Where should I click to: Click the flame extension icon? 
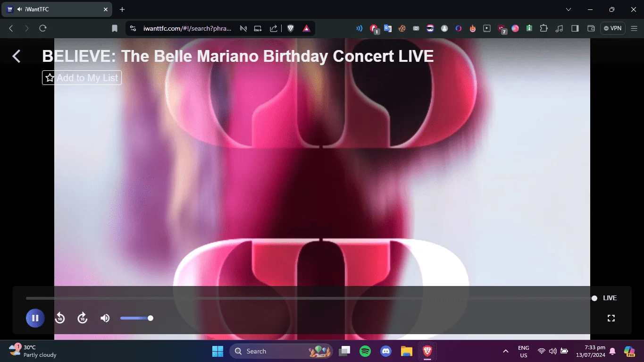click(473, 28)
